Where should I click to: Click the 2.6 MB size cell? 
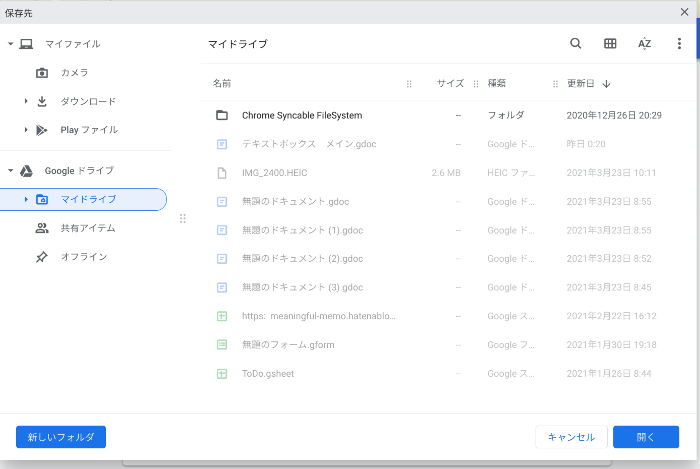pos(446,173)
